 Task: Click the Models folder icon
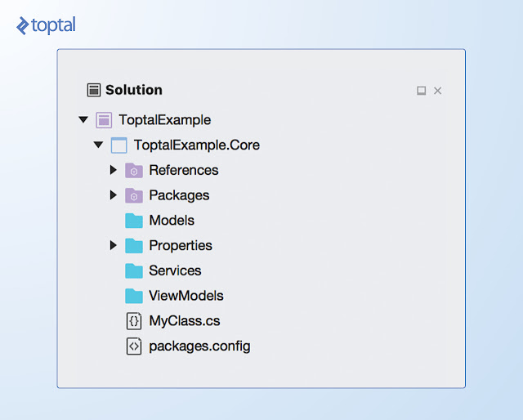(134, 221)
